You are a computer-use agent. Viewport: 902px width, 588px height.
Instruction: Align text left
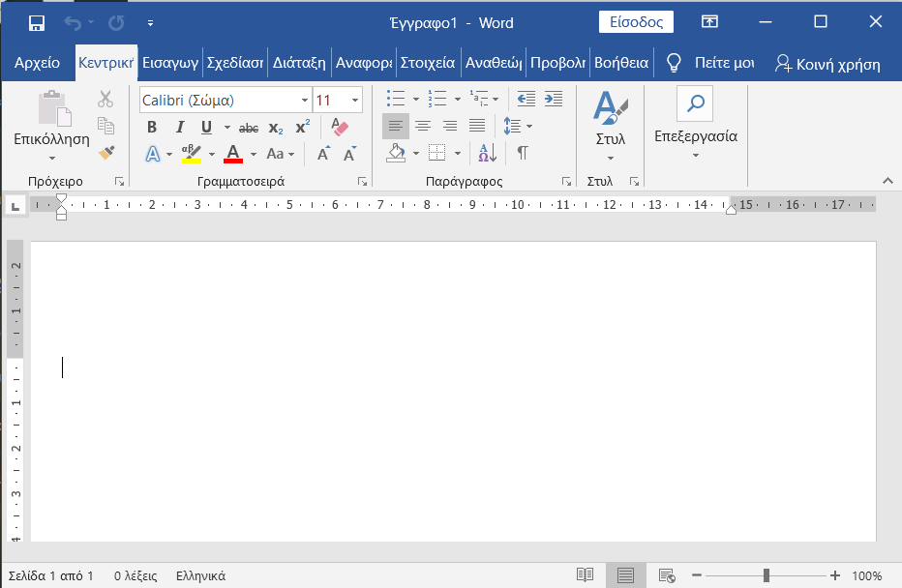395,126
